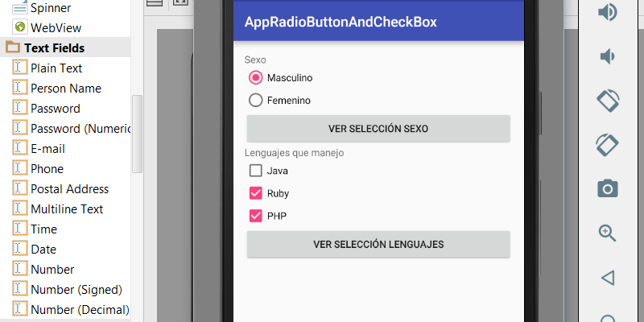644x322 pixels.
Task: Rotate emulator left using rotate icon
Action: [608, 101]
